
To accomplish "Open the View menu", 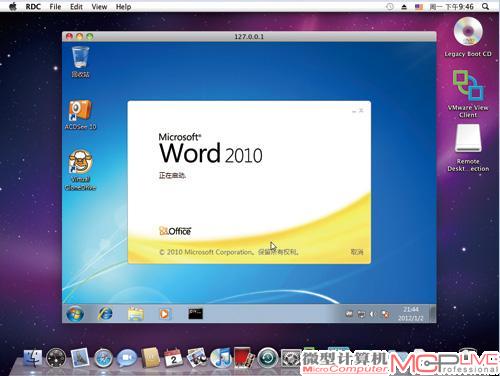I will tap(99, 7).
